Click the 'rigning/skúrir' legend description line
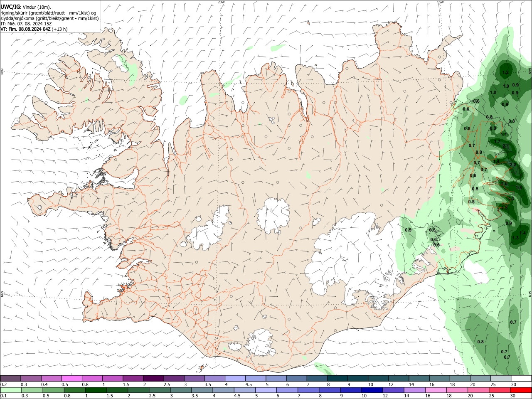Screen dimensions: 532x399 point(48,13)
